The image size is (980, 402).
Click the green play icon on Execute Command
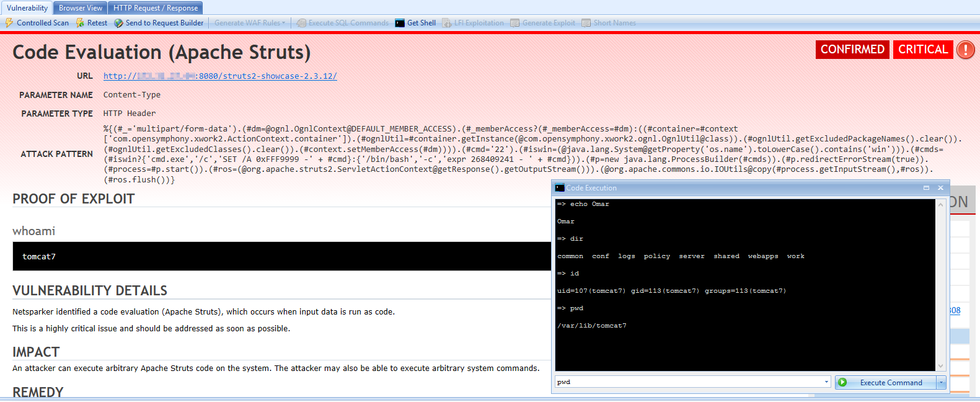[x=842, y=382]
